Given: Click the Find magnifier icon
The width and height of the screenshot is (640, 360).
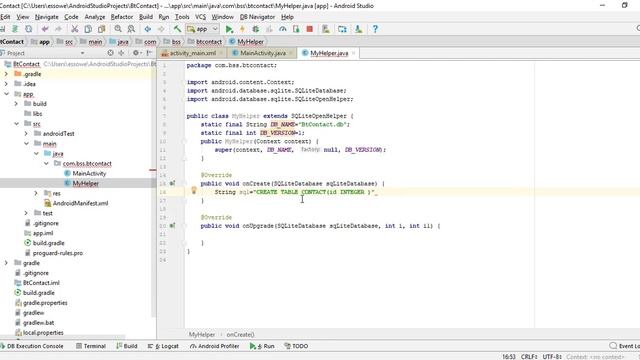Looking at the screenshot, I should click(x=118, y=29).
